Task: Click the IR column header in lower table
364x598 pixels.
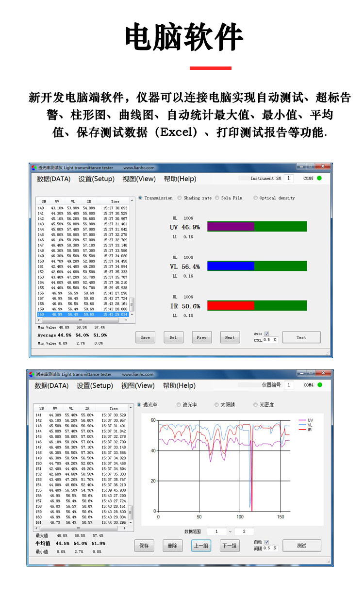Action: pos(87,408)
